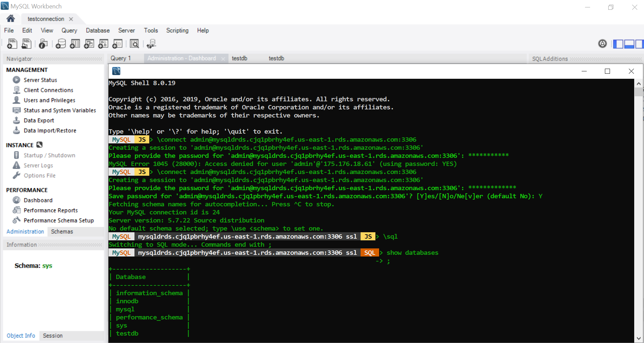Select the Query 1 tab
Screen dimensions: 644x343
121,58
